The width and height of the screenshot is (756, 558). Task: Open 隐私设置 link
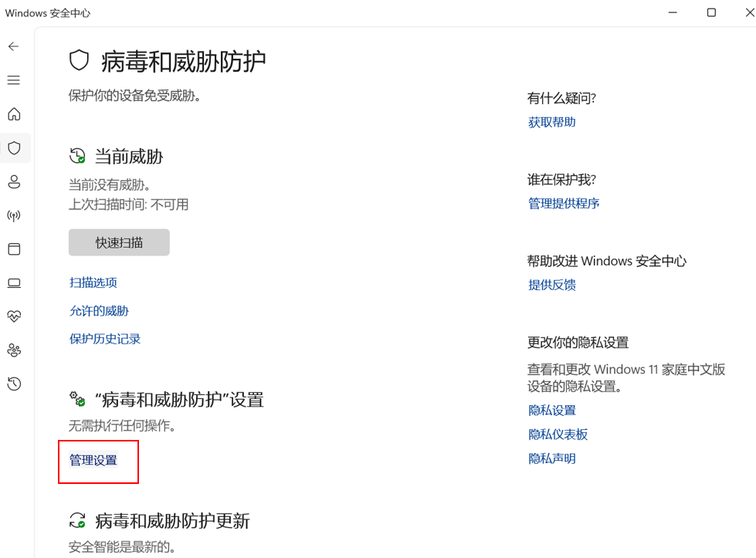[551, 411]
